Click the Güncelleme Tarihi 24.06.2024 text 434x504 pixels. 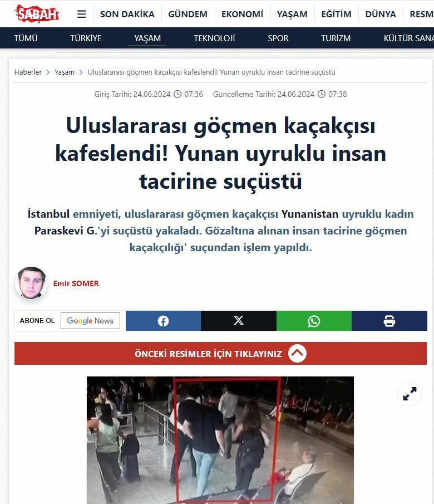click(263, 94)
